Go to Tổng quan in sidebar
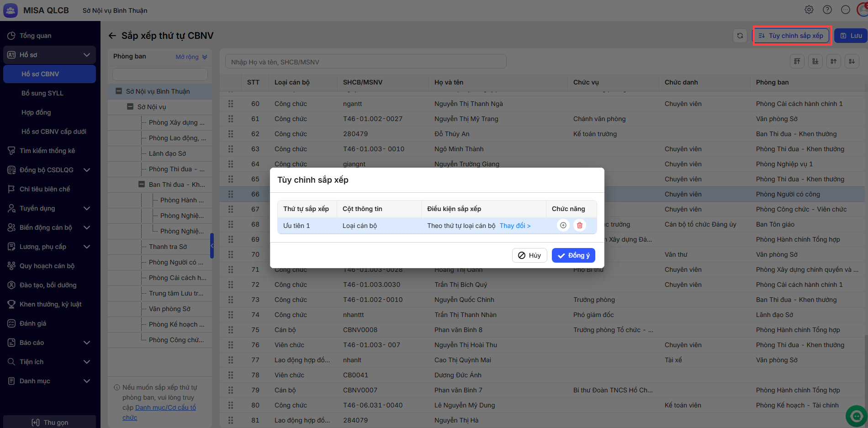 click(x=35, y=36)
